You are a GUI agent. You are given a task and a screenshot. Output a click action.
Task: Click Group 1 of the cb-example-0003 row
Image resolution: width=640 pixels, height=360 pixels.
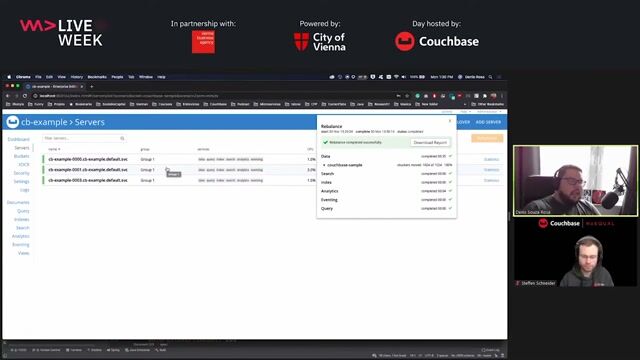click(x=147, y=180)
